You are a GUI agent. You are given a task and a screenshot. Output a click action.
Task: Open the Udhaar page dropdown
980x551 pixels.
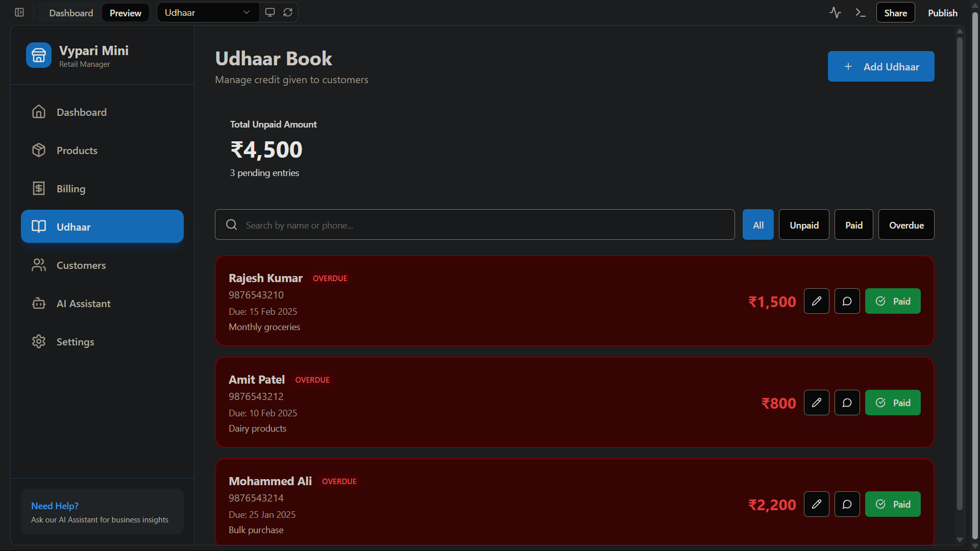point(207,12)
